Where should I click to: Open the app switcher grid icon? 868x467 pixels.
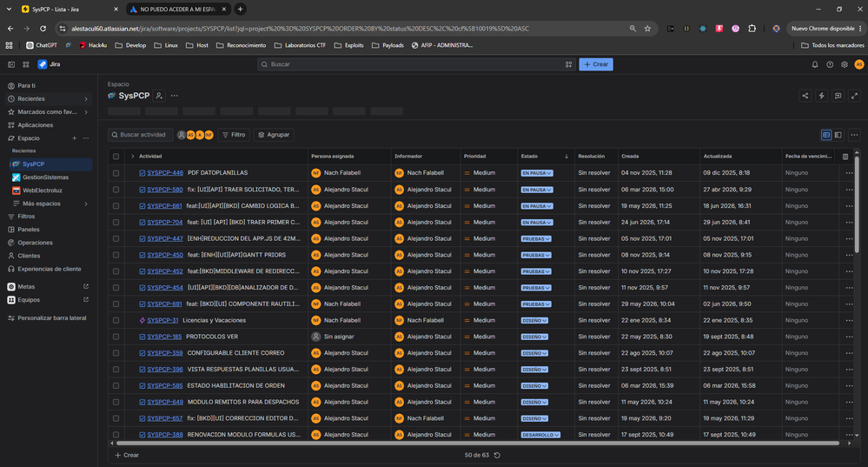[x=25, y=64]
